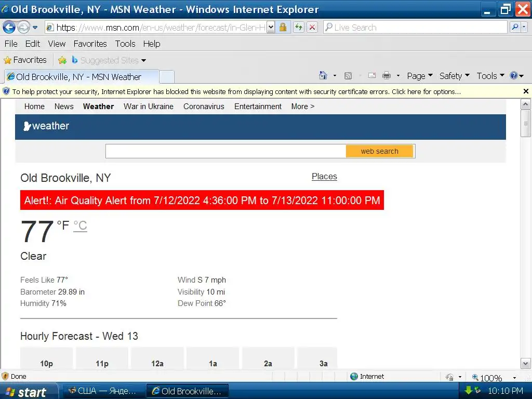532x399 pixels.
Task: Open the Favorites menu in menu bar
Action: [x=90, y=44]
